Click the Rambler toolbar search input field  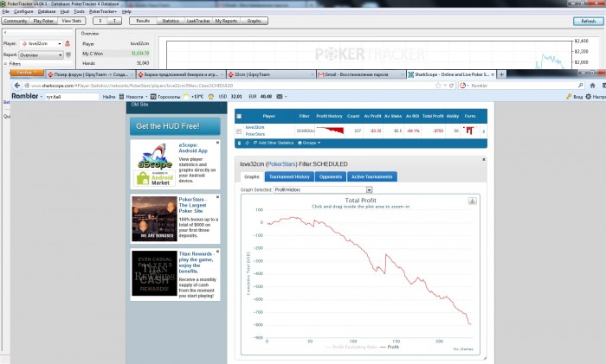click(72, 97)
